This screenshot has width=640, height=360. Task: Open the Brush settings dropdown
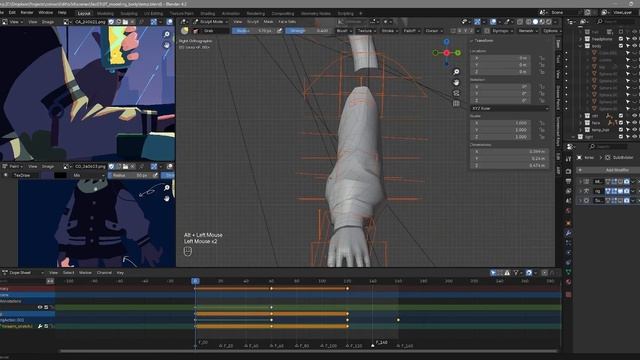pos(343,31)
